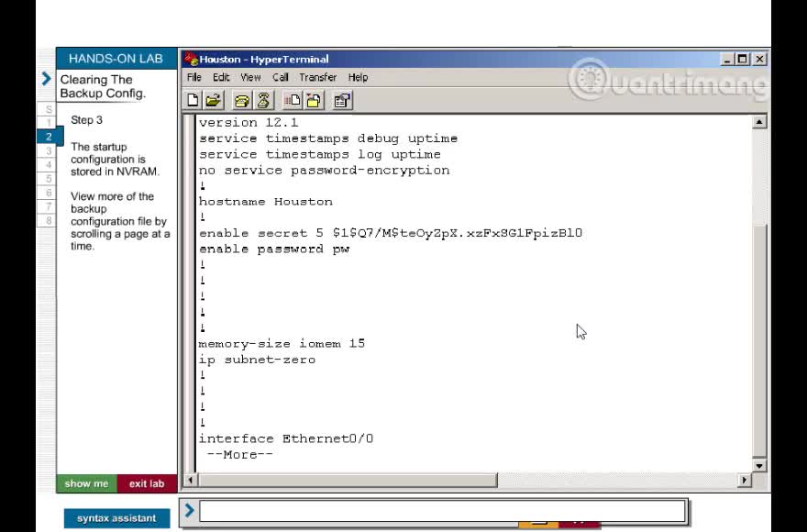This screenshot has width=807, height=532.
Task: Open the Transfer menu
Action: (x=317, y=77)
